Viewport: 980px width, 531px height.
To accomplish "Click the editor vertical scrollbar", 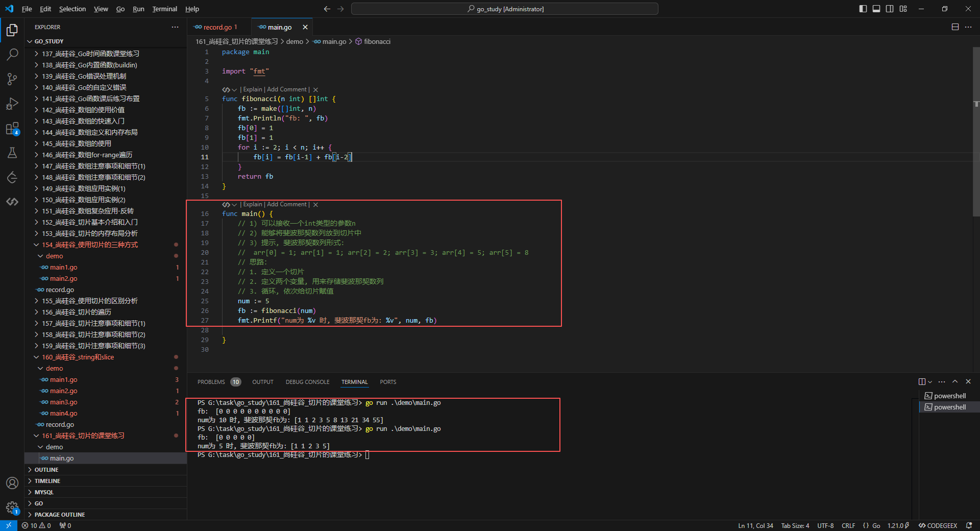I will [976, 132].
